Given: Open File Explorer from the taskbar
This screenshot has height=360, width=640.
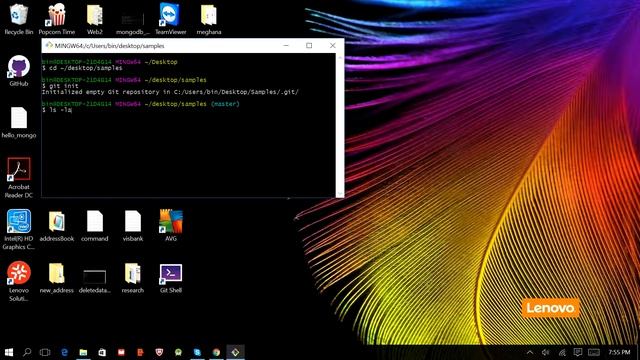Looking at the screenshot, I should click(x=83, y=352).
